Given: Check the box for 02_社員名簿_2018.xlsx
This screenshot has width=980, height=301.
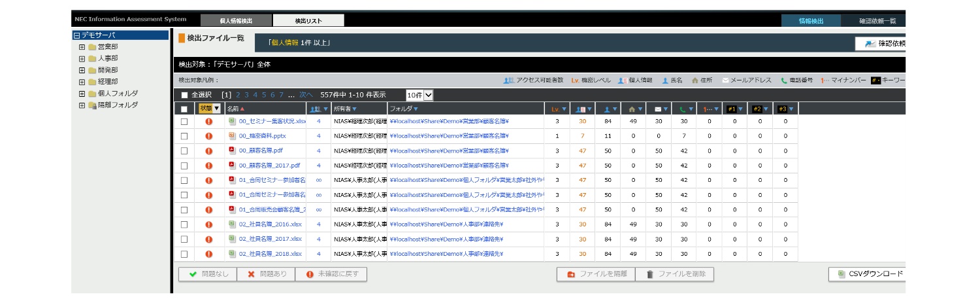Looking at the screenshot, I should (x=184, y=253).
